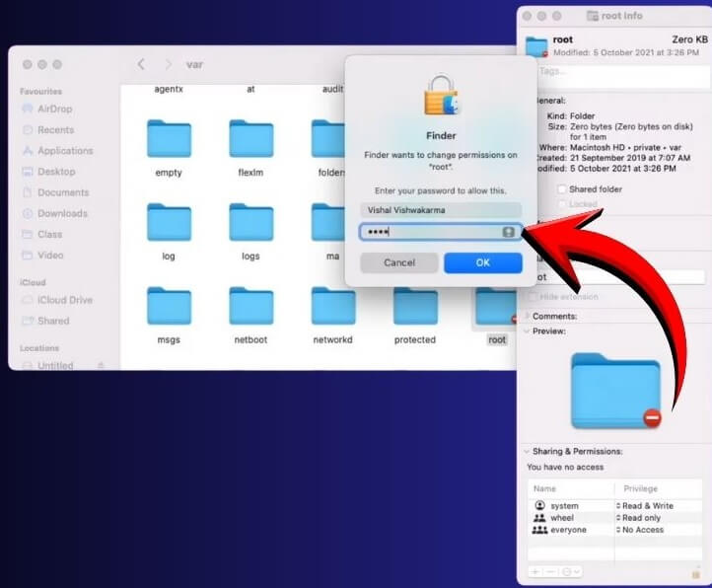Click the Privilege column header
Screen dimensions: 712x588
coord(640,488)
